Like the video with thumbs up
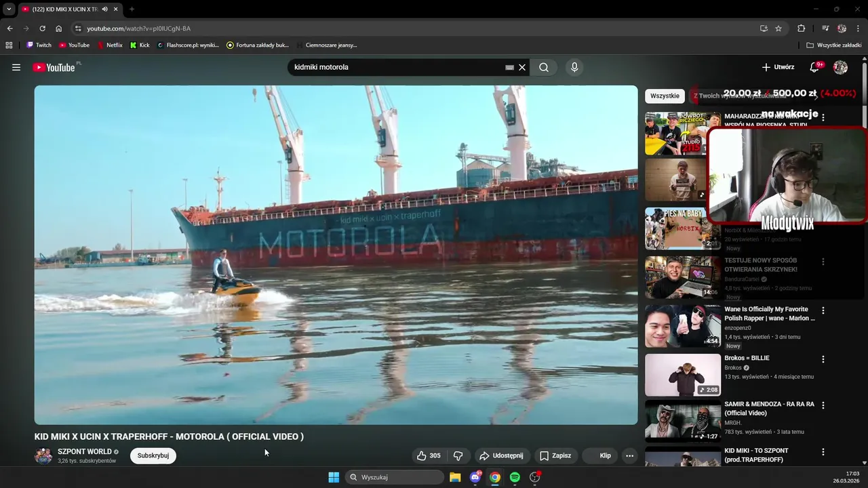 point(429,455)
